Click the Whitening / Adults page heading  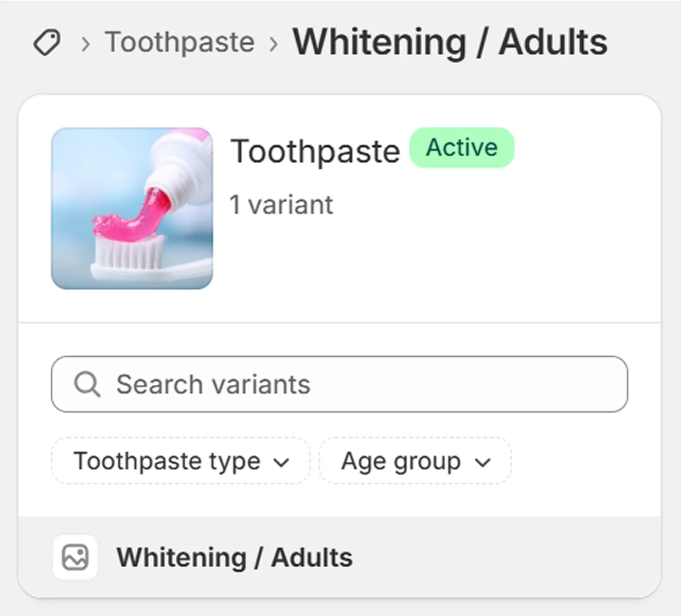click(450, 42)
